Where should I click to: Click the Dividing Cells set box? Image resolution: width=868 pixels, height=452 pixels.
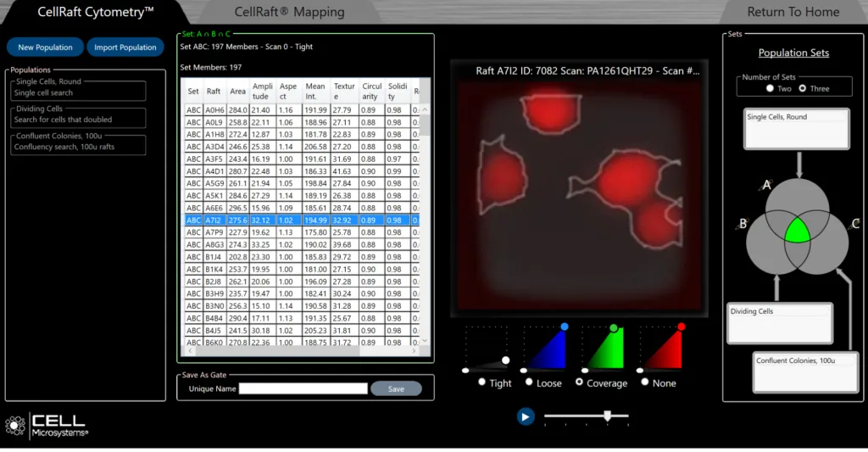tap(780, 323)
